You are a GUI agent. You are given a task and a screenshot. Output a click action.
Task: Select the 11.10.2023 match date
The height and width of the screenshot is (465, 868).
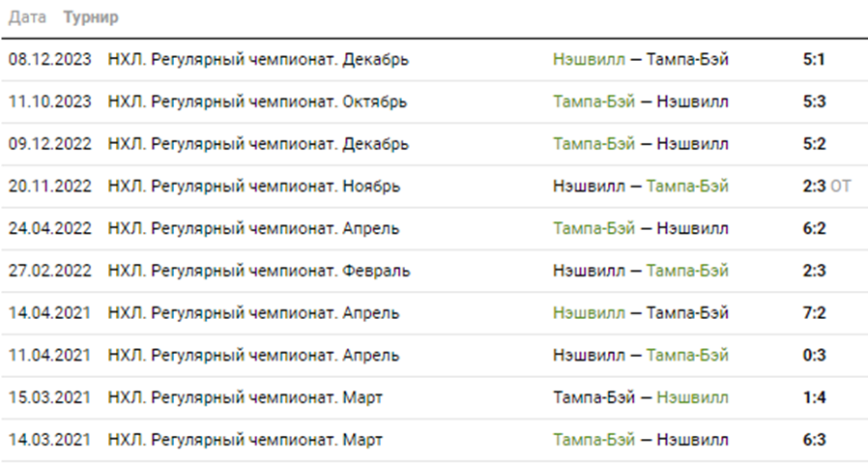[x=50, y=102]
